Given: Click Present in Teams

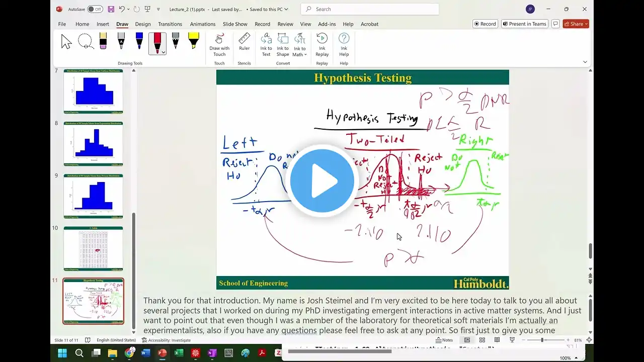Looking at the screenshot, I should 524,24.
